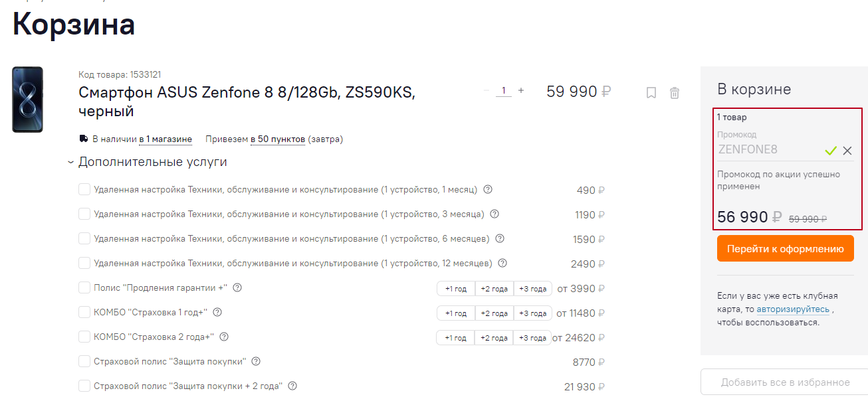Screen dimensions: 868x403
Task: Increase product quantity with plus
Action: (x=521, y=90)
